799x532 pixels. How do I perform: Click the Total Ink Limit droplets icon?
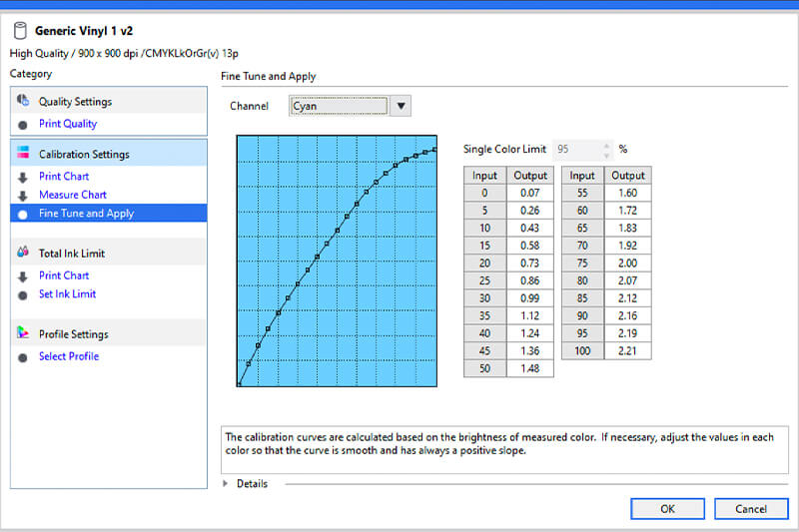23,254
